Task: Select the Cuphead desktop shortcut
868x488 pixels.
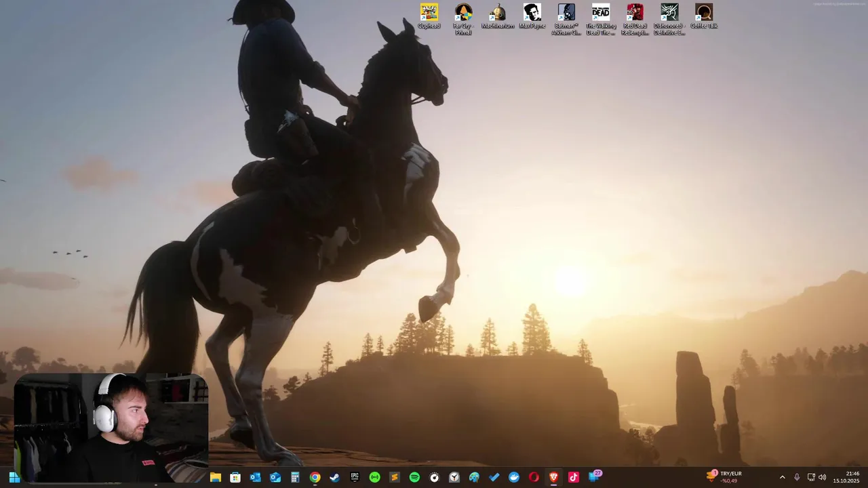Action: [429, 16]
